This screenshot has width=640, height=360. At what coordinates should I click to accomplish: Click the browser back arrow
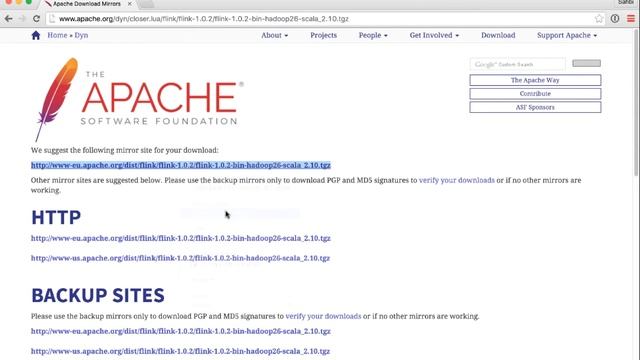8,19
